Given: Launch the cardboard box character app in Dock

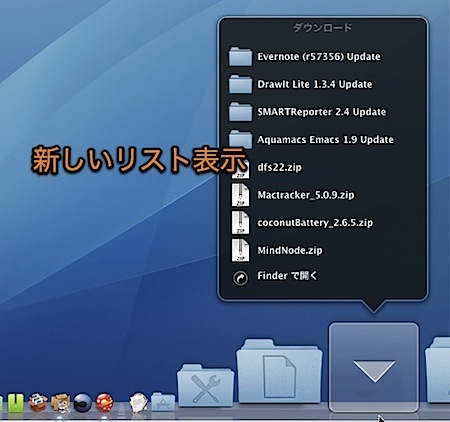Looking at the screenshot, I should point(60,403).
